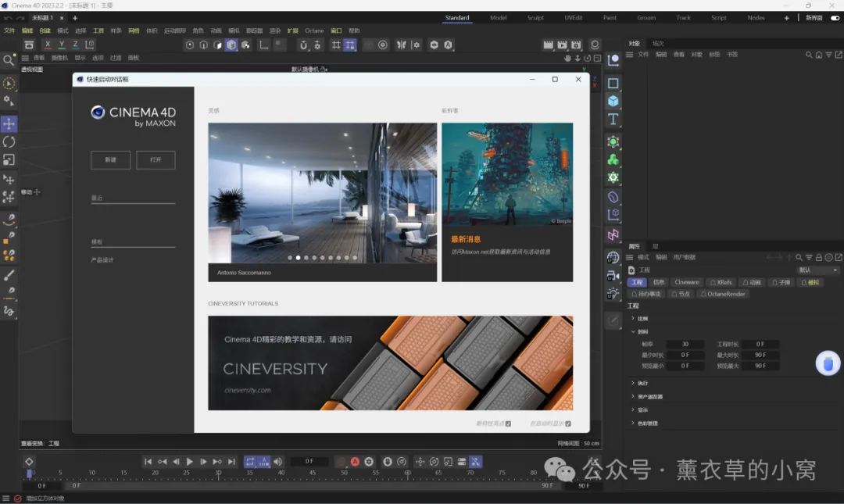Click the Light icon in right palette

coord(613,294)
